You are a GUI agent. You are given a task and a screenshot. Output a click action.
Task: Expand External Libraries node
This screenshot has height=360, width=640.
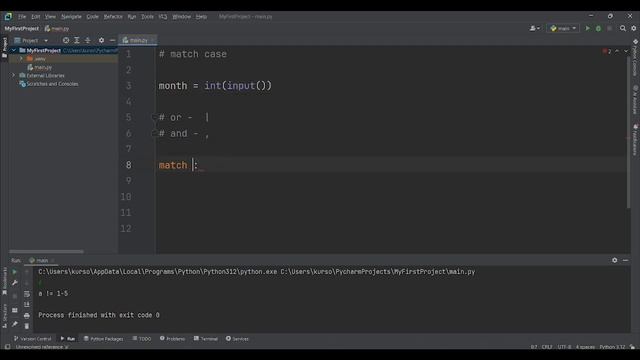[x=13, y=76]
